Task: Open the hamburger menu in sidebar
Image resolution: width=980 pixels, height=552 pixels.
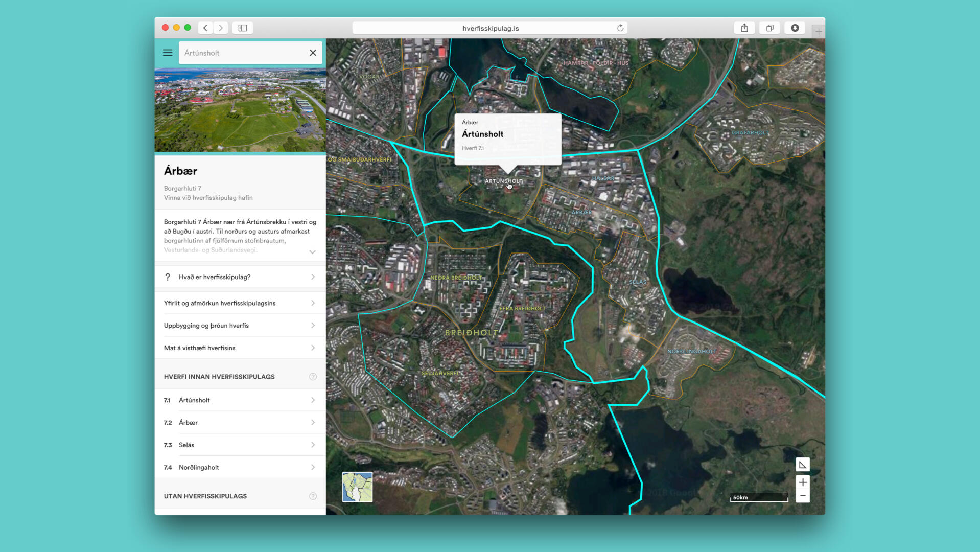Action: [x=167, y=53]
